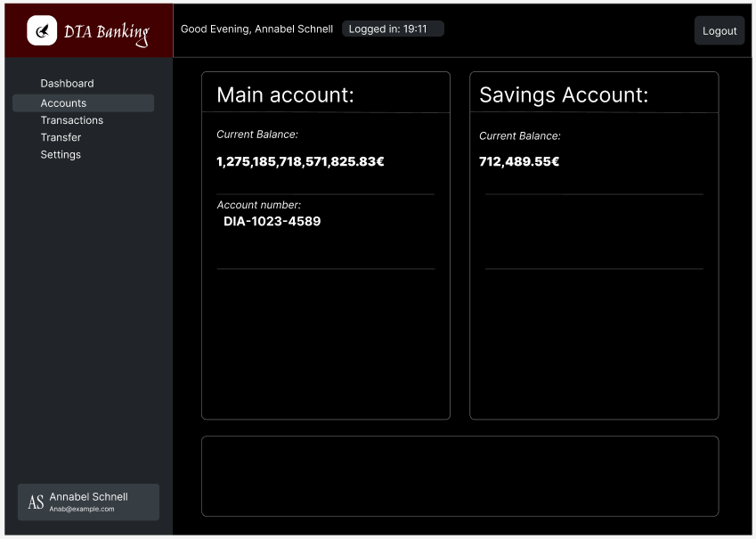Click account number DIA-1023-4589

click(x=272, y=222)
